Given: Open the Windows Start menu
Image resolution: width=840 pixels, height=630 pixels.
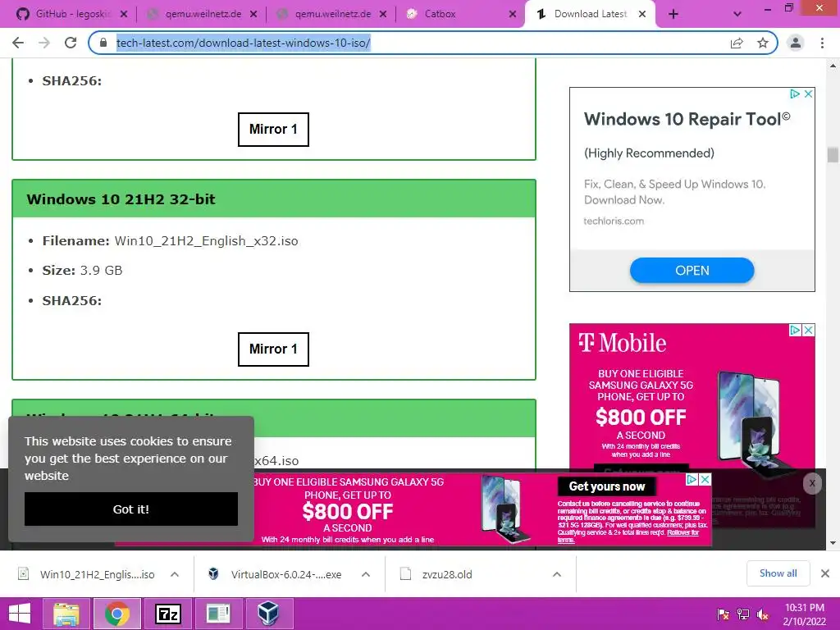Looking at the screenshot, I should coord(20,614).
